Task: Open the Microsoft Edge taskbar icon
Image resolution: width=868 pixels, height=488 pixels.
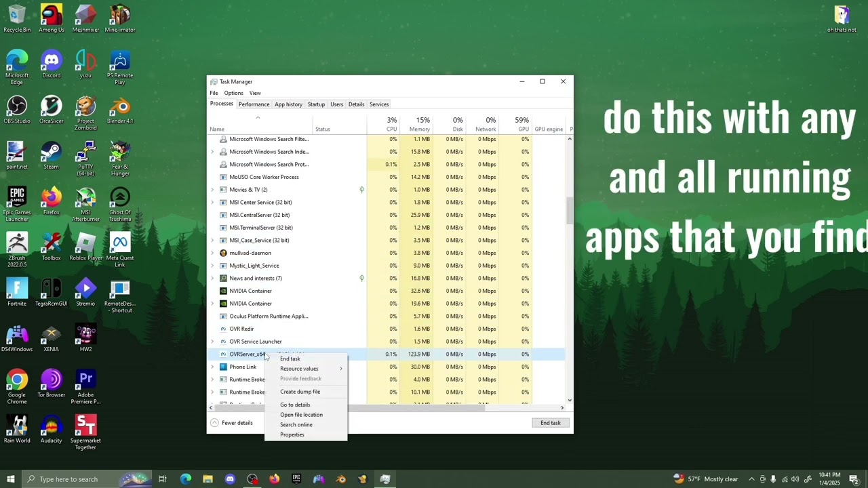Action: tap(185, 479)
